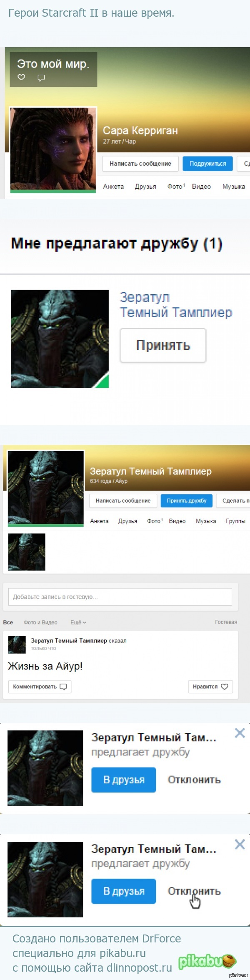
Task: Comment on the post with 'Комментировать'
Action: click(40, 687)
